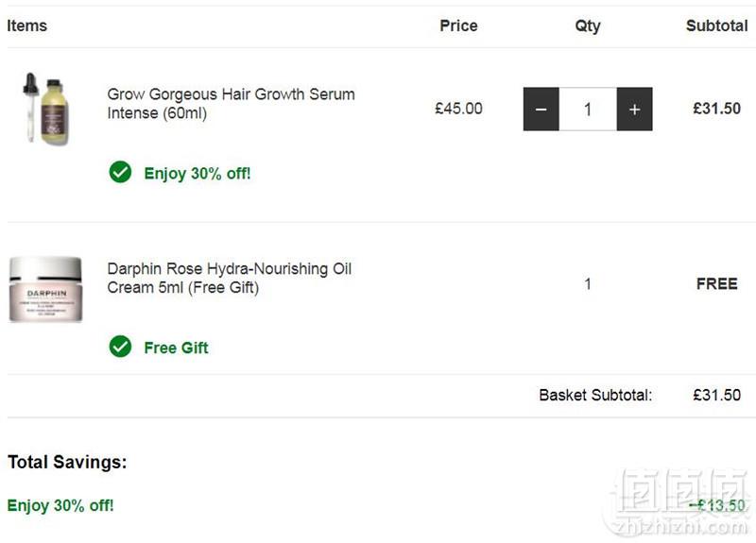Open Grow Gorgeous Hair Growth Serum product link

point(231,104)
